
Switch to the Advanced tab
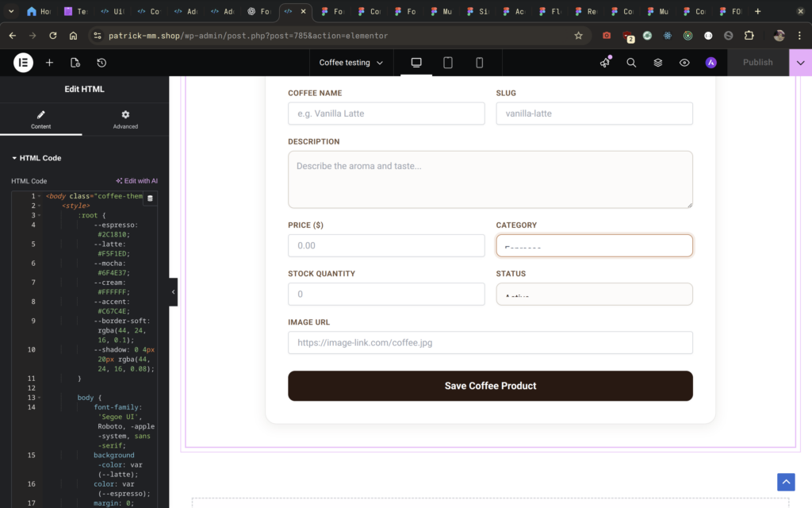point(125,120)
